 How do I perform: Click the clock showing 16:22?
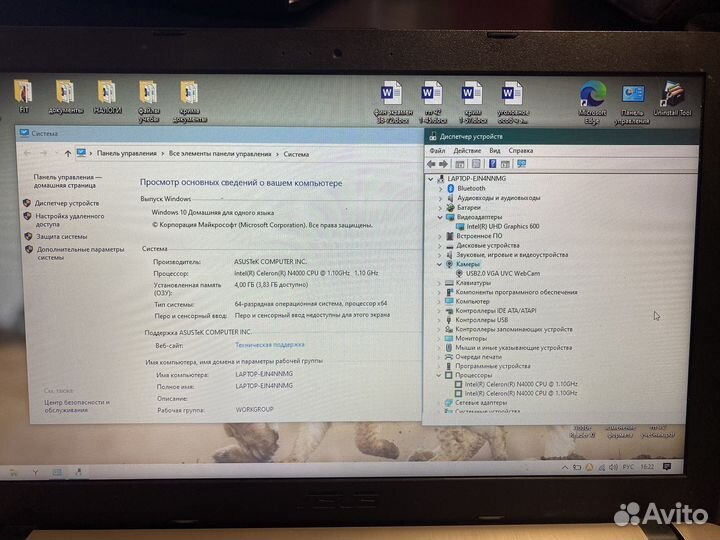click(647, 467)
